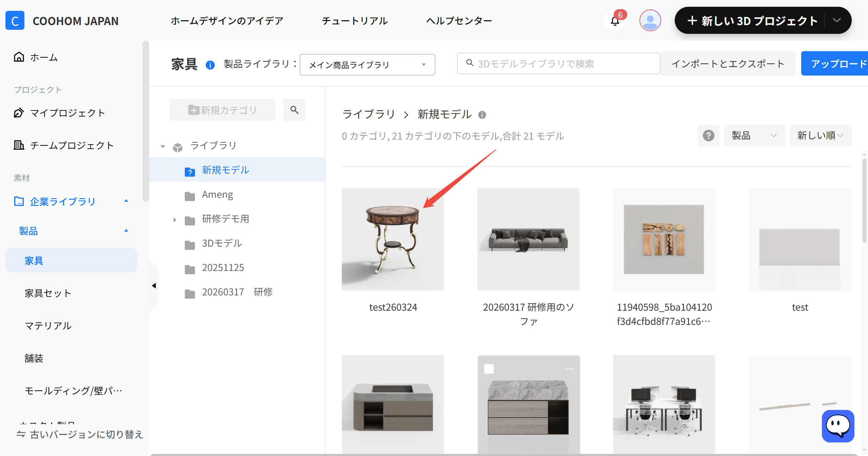The height and width of the screenshot is (456, 868).
Task: Click the model grid vertical scrollbar
Action: pos(865,200)
